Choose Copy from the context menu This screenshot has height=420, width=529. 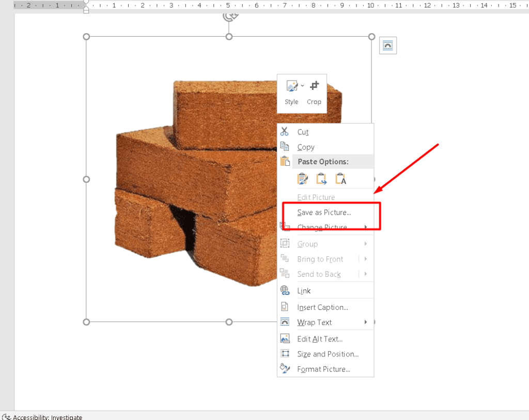306,147
